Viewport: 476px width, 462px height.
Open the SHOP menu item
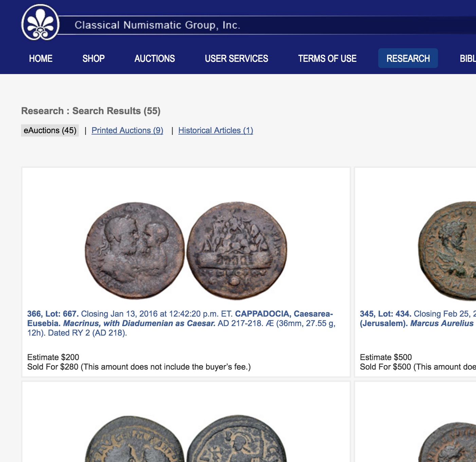[x=93, y=58]
